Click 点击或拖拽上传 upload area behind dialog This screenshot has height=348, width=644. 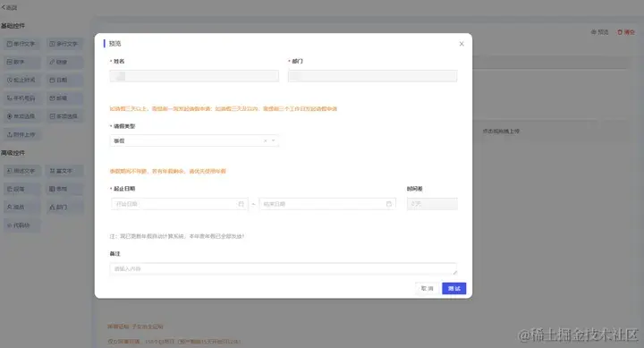tap(501, 132)
